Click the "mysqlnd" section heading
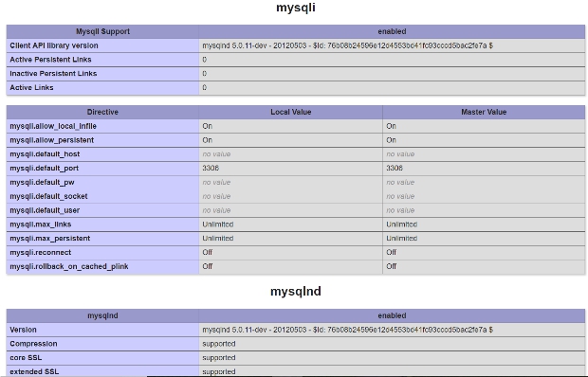 point(296,291)
